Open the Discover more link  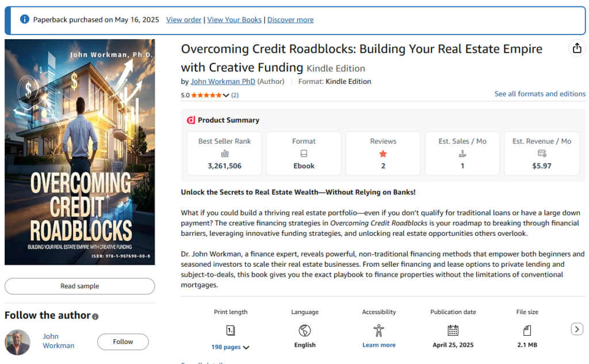point(290,20)
